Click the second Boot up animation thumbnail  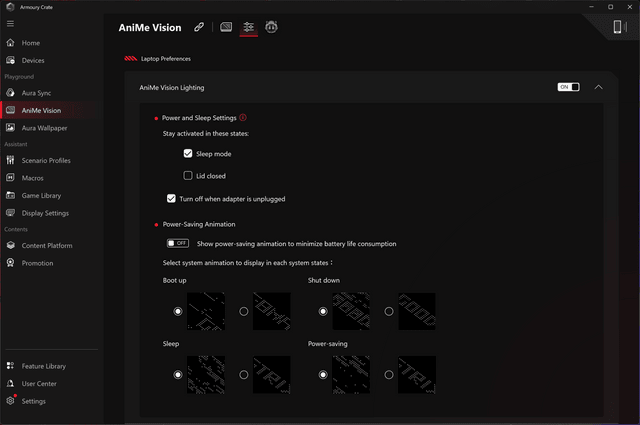(x=272, y=311)
